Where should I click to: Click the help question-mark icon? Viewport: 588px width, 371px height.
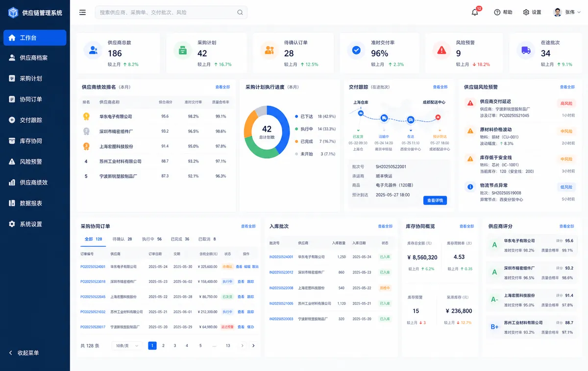(497, 12)
